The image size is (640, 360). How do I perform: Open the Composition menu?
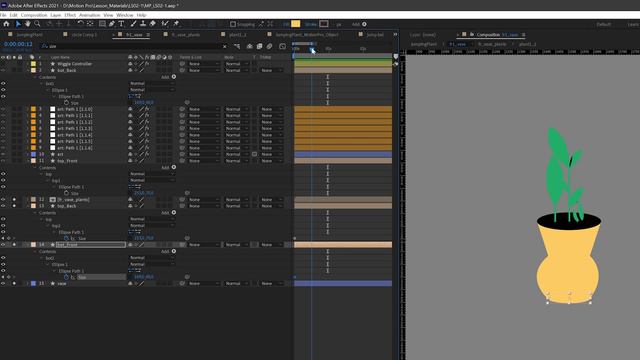(x=34, y=15)
